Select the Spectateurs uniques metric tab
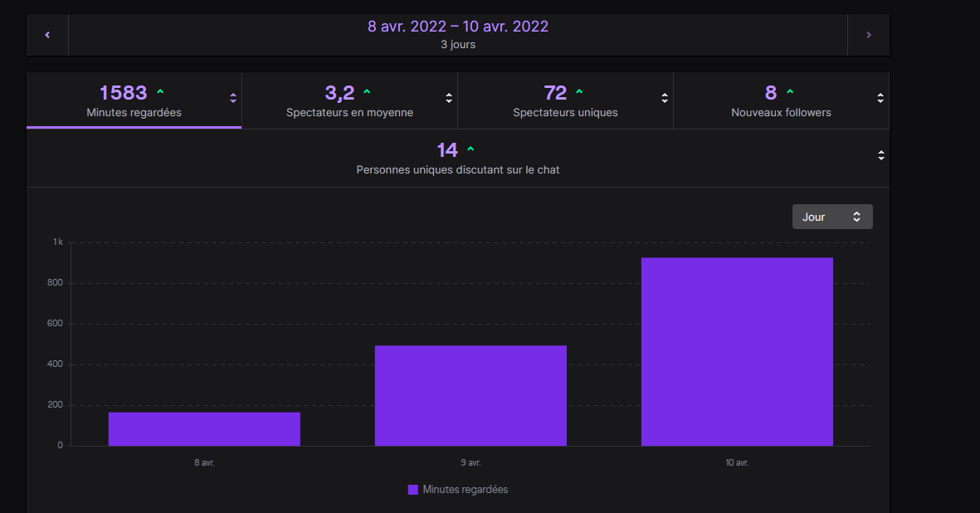This screenshot has width=980, height=513. point(565,100)
